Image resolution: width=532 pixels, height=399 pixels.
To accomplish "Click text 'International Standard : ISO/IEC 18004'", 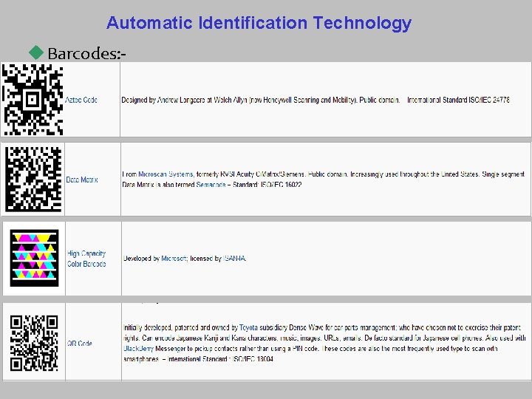I will (x=220, y=359).
